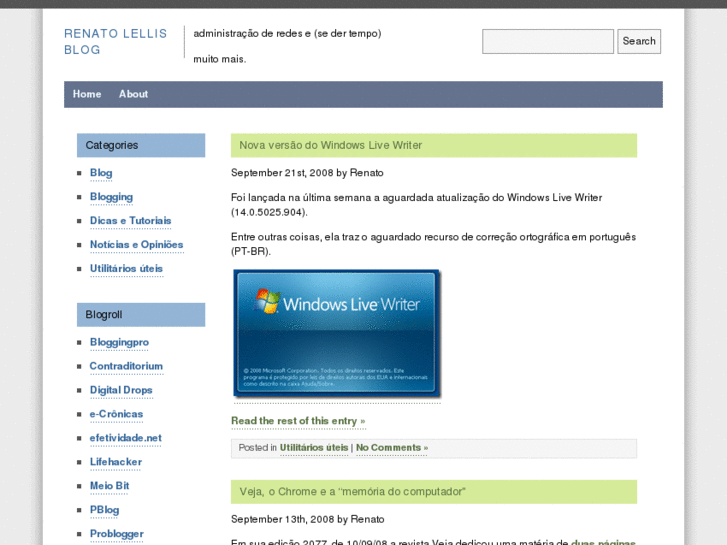Visit the Problogger blogroll link

coord(117,534)
